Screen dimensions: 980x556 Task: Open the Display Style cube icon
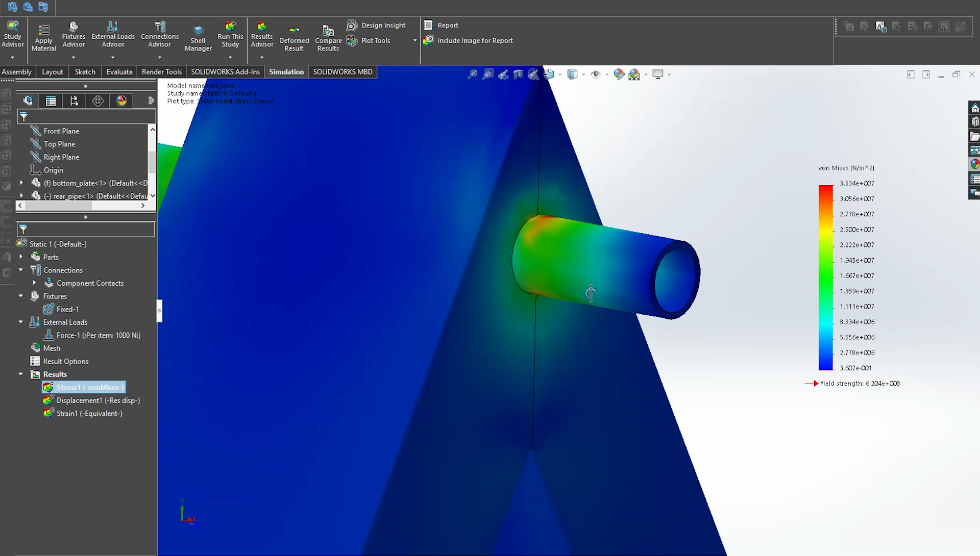[572, 74]
